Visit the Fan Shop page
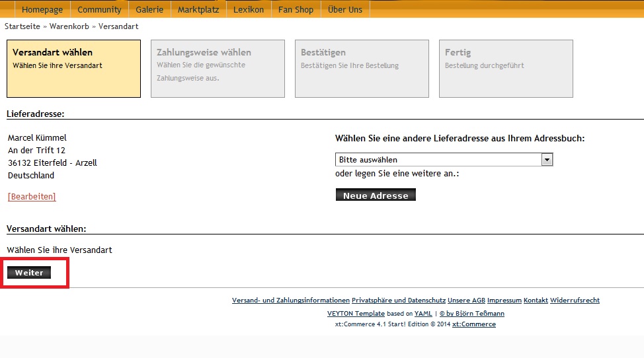644x358 pixels. click(296, 9)
